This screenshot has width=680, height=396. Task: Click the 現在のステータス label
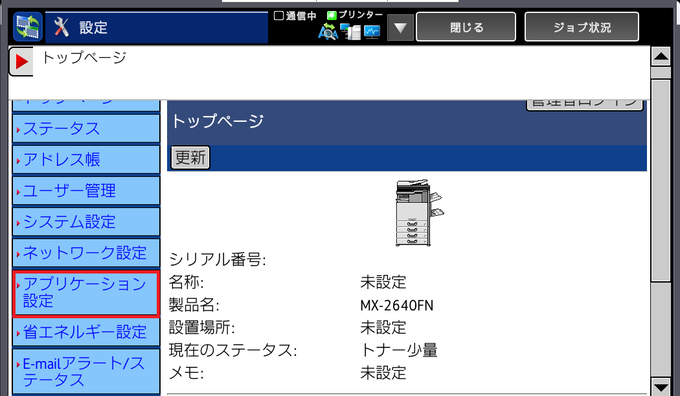pyautogui.click(x=233, y=350)
